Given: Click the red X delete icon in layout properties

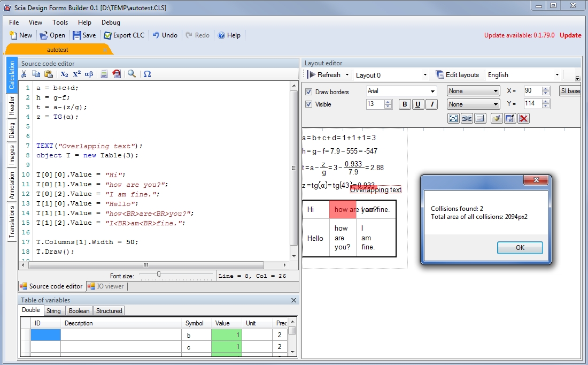Looking at the screenshot, I should pyautogui.click(x=523, y=119).
